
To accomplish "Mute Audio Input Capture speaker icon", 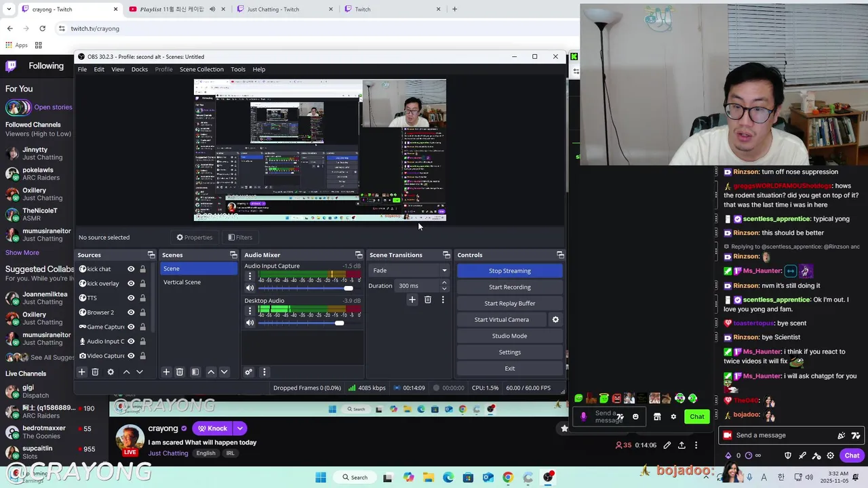I will tap(250, 288).
